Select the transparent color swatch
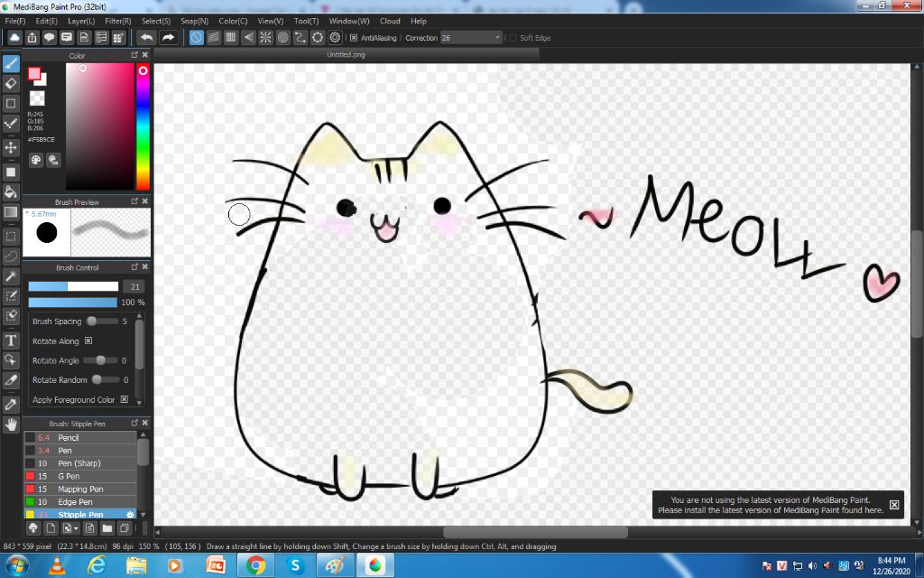Image resolution: width=924 pixels, height=578 pixels. pyautogui.click(x=37, y=98)
